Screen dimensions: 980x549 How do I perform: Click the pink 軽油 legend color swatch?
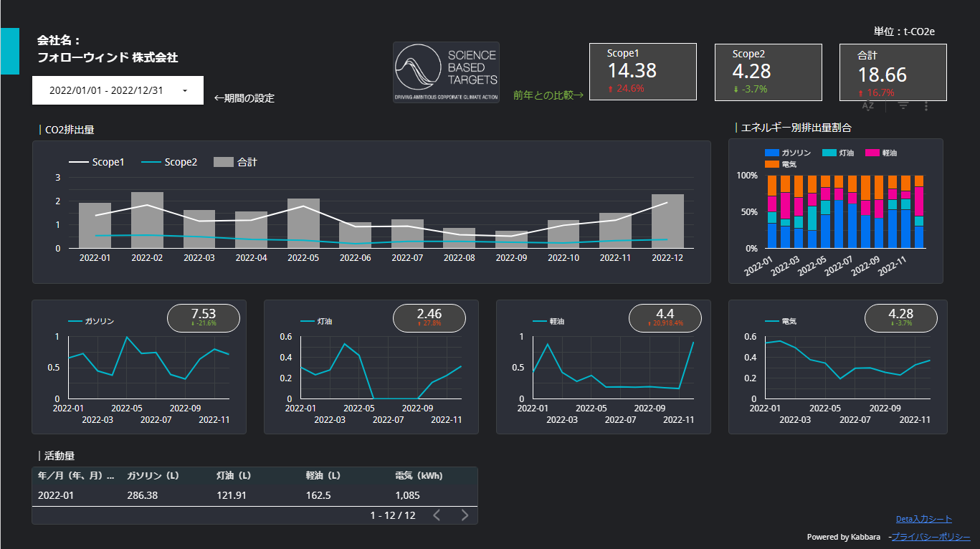[x=872, y=153]
